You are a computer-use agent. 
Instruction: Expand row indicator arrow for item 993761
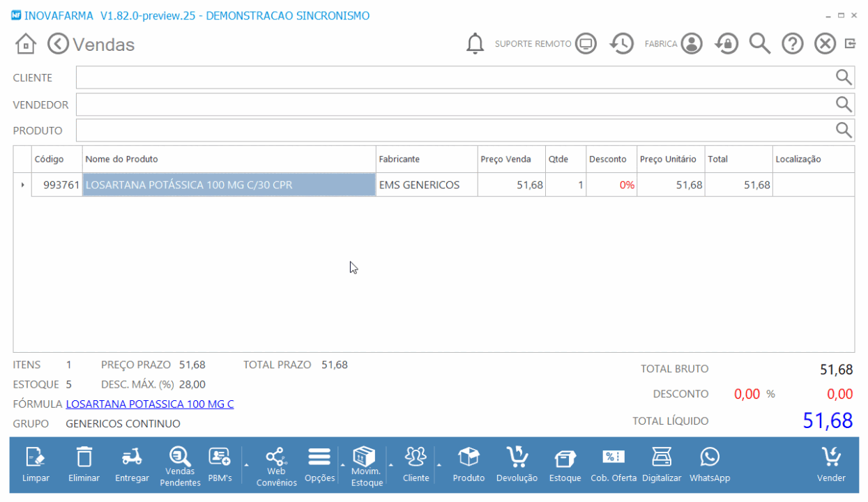pos(22,185)
